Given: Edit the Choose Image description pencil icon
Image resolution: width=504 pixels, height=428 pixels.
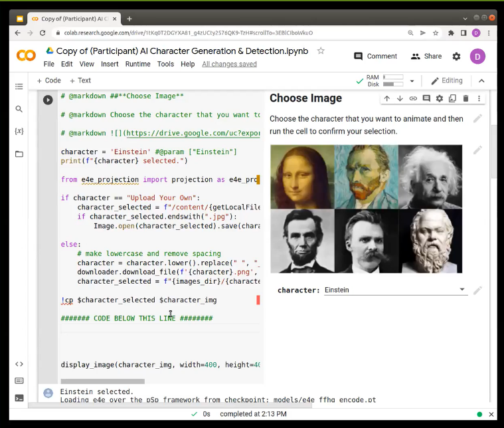Looking at the screenshot, I should click(477, 118).
